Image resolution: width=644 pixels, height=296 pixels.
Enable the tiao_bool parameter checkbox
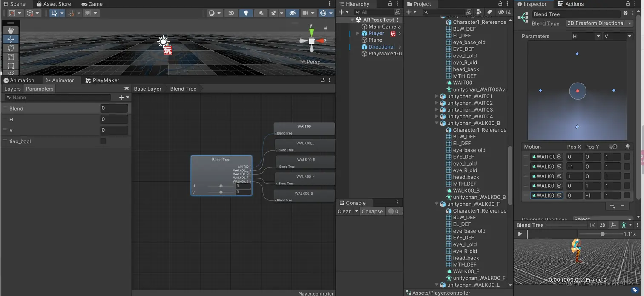pyautogui.click(x=103, y=141)
